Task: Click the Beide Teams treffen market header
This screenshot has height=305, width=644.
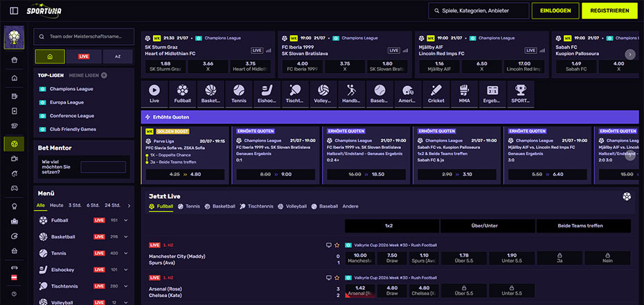Action: (583, 226)
